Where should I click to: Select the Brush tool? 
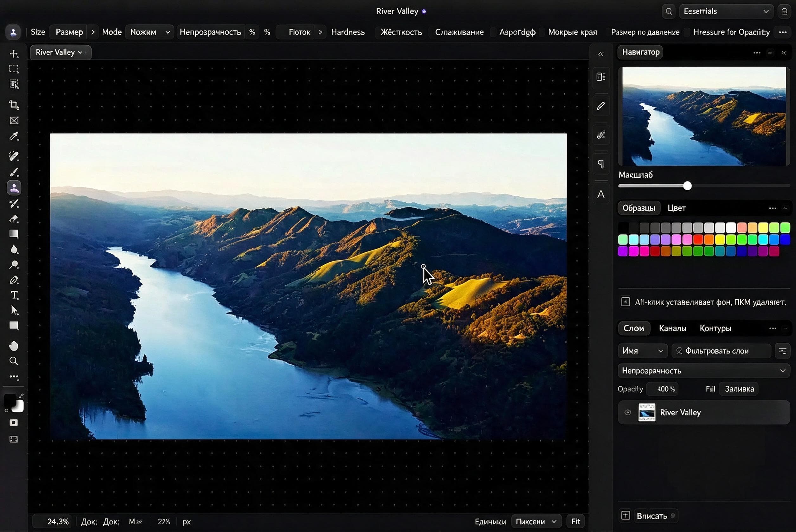click(x=14, y=172)
